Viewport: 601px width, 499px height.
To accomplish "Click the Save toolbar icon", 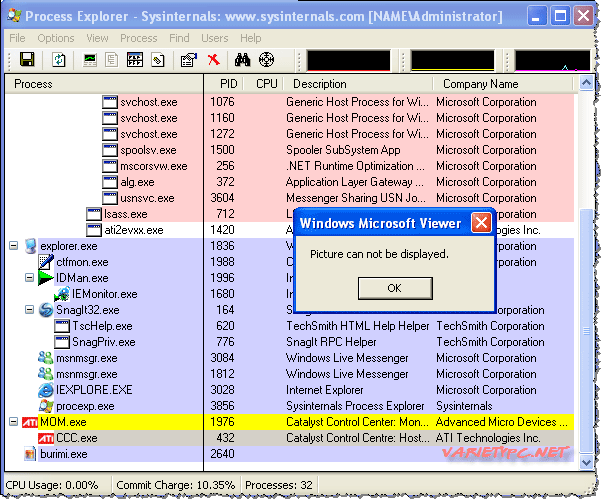I will pos(27,60).
